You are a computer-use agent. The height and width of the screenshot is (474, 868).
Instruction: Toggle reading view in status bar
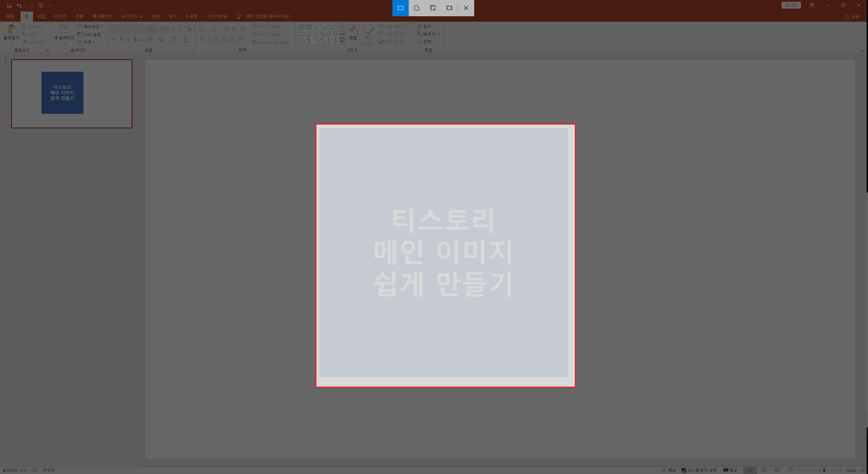tap(777, 470)
